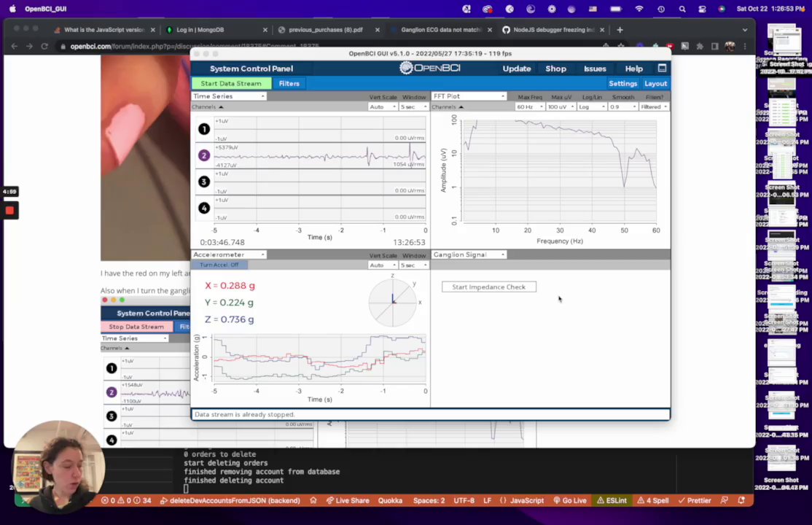Open the Layout selector button
Screen dimensions: 812x525
coord(655,83)
